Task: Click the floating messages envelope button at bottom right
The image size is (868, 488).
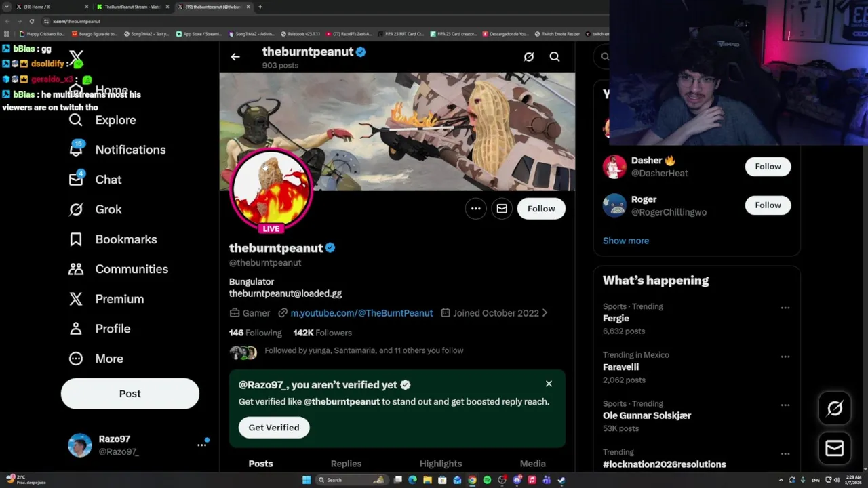Action: pyautogui.click(x=835, y=448)
